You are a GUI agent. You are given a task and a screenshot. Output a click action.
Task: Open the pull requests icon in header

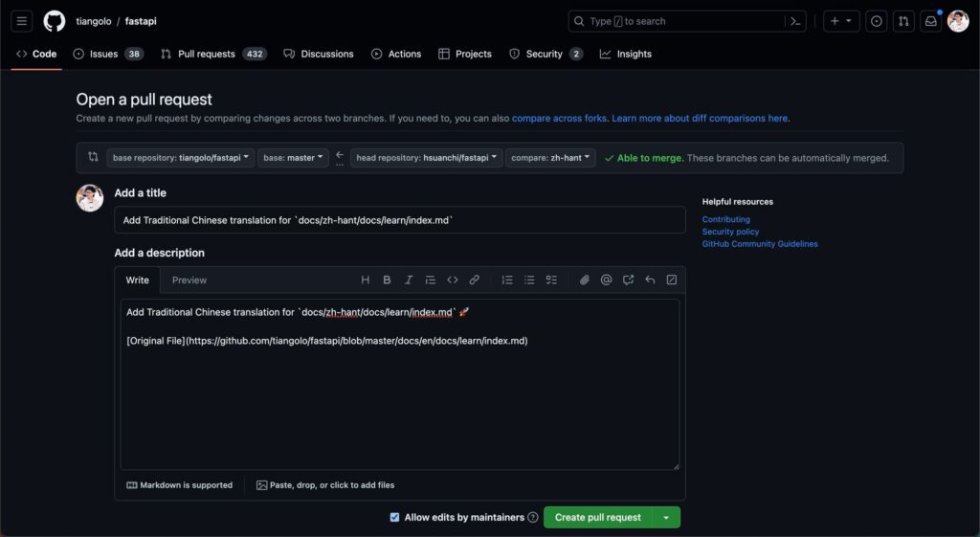click(903, 21)
